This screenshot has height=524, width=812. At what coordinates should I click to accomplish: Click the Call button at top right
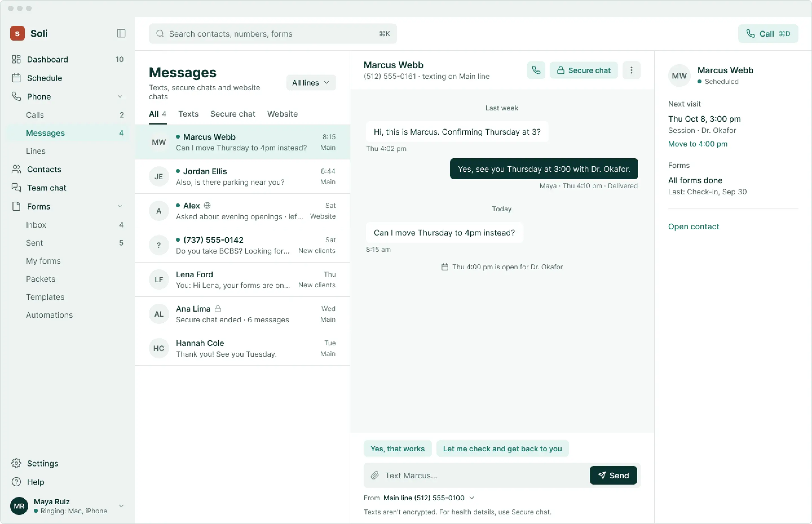(x=768, y=34)
